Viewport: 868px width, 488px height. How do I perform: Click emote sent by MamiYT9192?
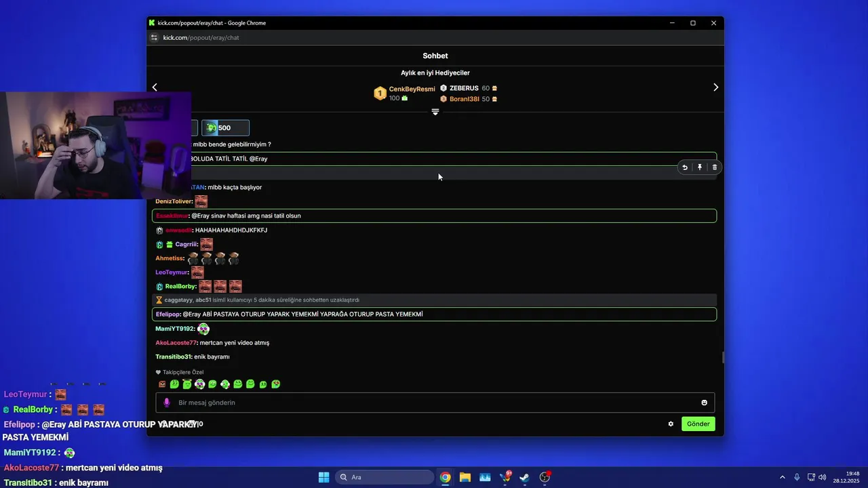(203, 329)
